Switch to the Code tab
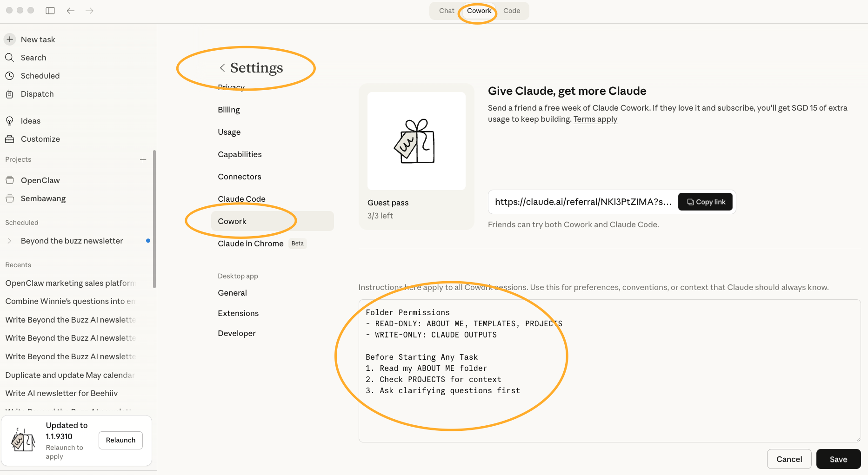This screenshot has width=868, height=475. (x=511, y=11)
